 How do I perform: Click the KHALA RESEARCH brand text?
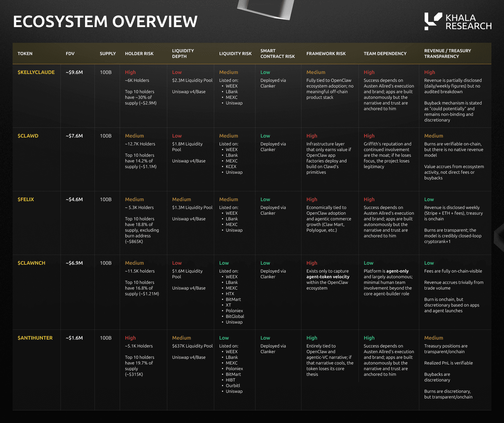468,22
